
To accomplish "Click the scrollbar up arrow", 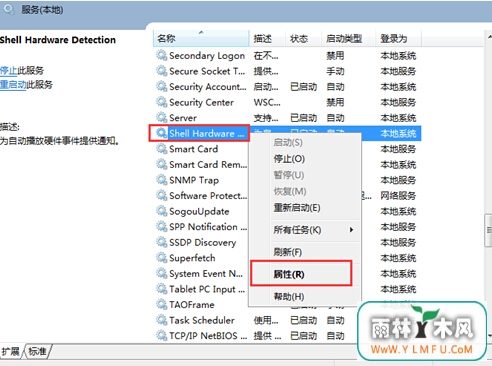I will click(489, 37).
